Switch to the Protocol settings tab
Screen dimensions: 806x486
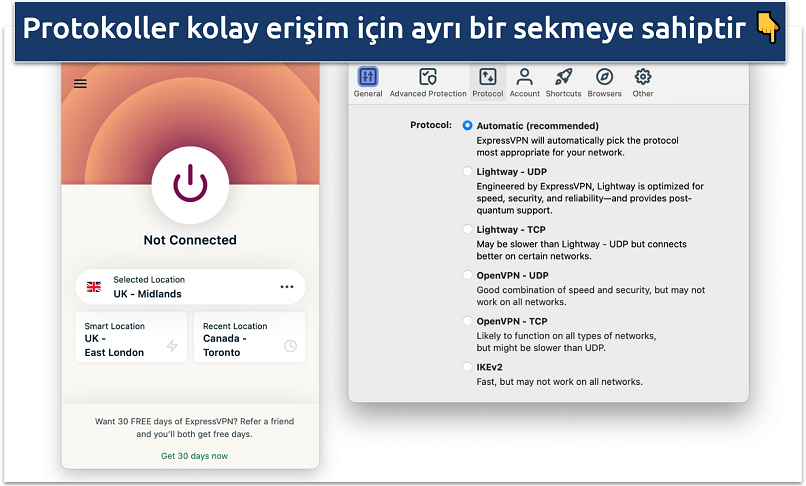[488, 82]
